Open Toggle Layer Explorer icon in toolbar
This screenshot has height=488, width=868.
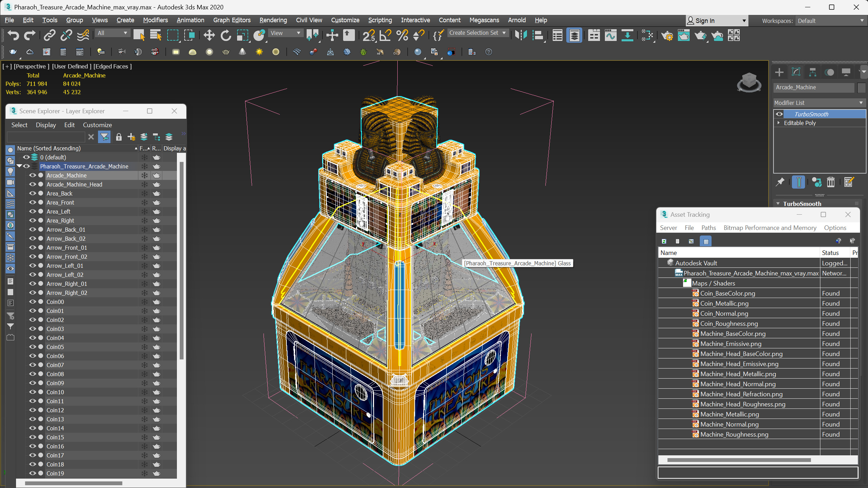574,35
